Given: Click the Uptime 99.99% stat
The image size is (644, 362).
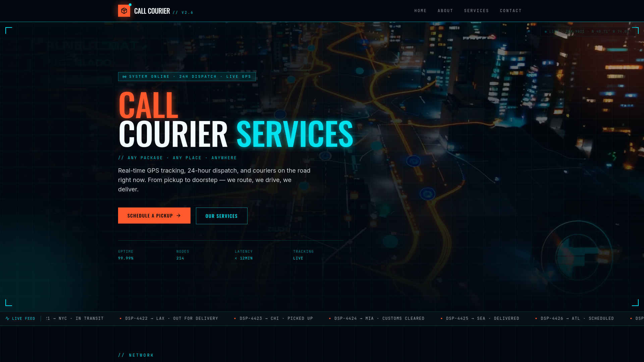Looking at the screenshot, I should [x=126, y=255].
